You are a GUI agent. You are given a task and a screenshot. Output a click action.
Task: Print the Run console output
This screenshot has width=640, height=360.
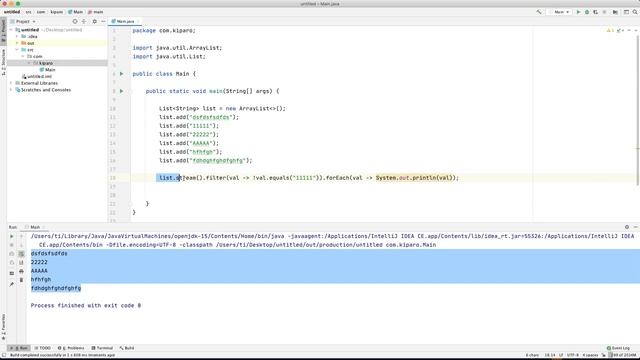click(x=21, y=271)
